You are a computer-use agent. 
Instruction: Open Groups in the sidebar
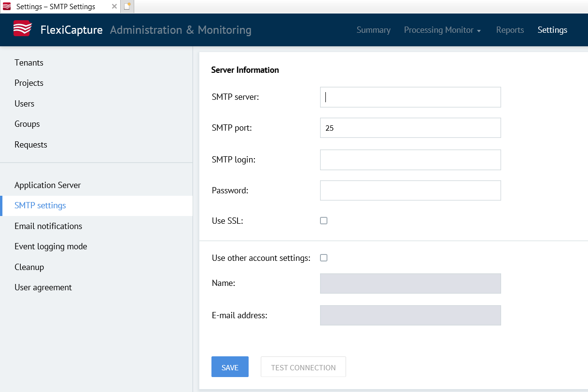(27, 124)
